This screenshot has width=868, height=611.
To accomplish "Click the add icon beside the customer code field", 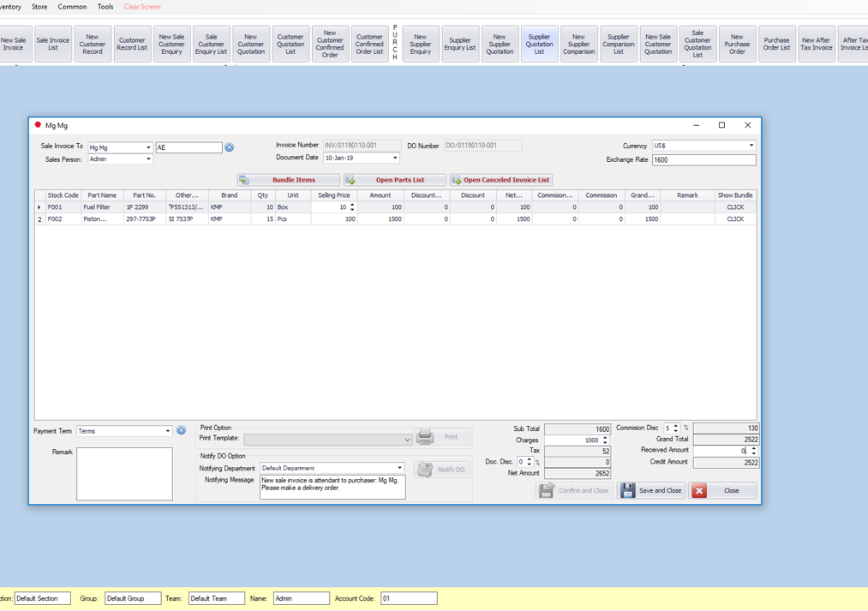I will pos(230,147).
